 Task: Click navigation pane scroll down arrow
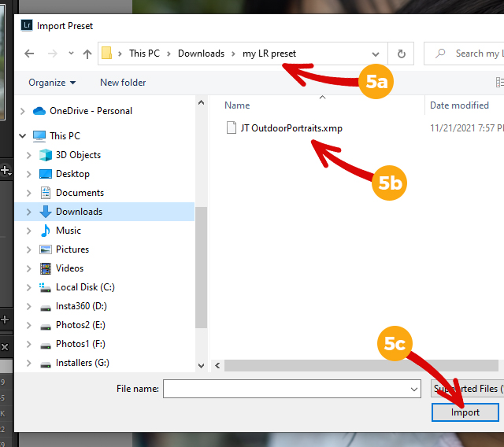[202, 366]
